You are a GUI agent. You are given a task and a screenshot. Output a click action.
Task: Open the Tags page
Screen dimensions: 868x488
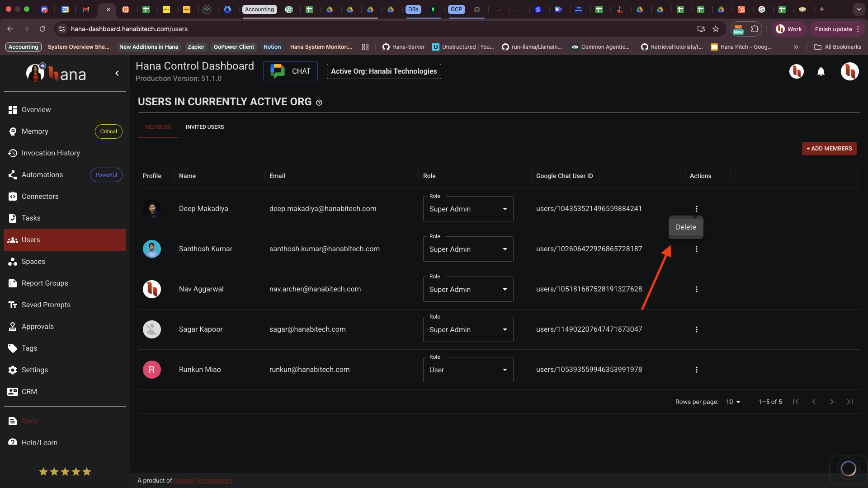65,348
